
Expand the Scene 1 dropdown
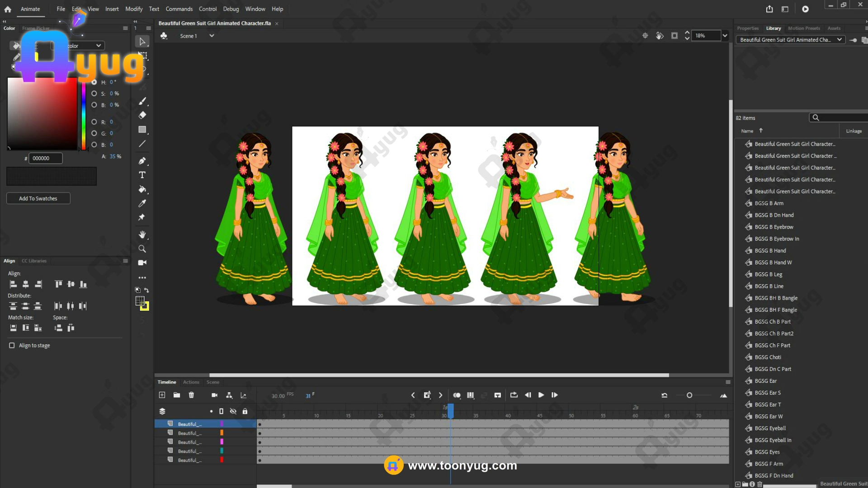coord(212,36)
